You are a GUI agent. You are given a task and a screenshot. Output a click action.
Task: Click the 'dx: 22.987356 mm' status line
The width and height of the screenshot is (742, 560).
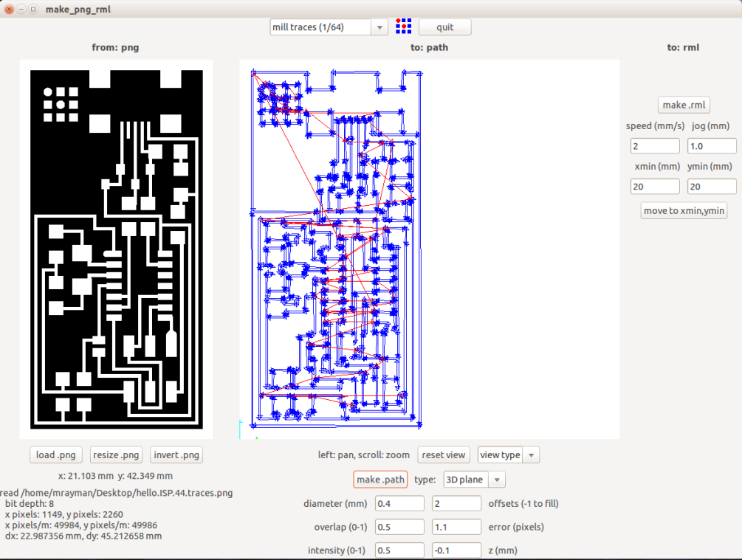coord(83,536)
